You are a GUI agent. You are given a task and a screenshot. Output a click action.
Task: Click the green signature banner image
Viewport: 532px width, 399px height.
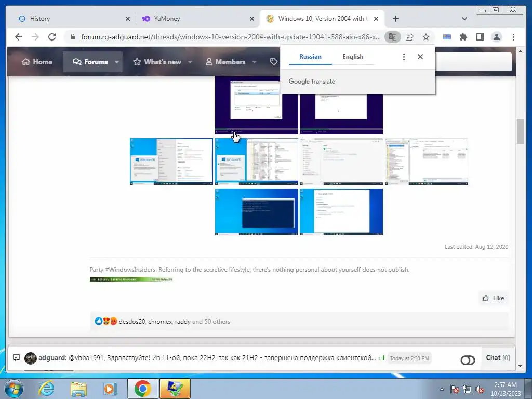pos(131,279)
